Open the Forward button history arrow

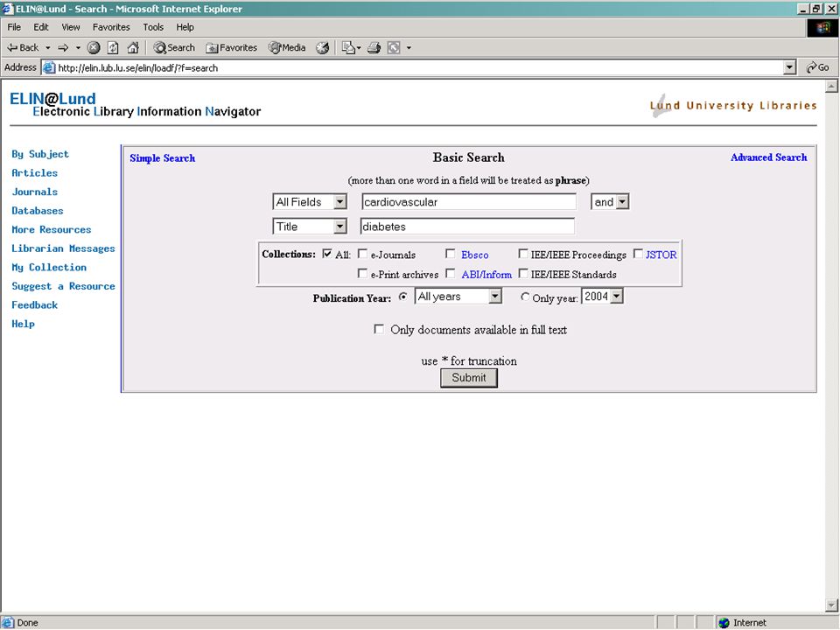tap(78, 47)
